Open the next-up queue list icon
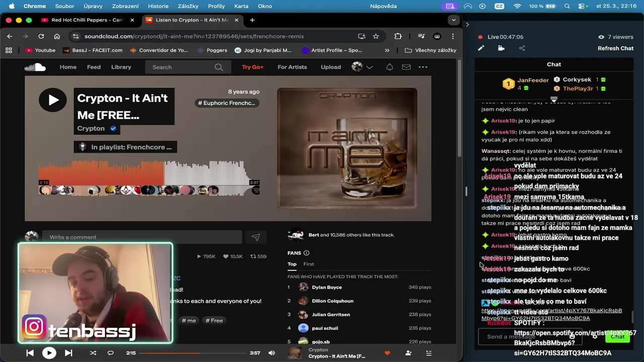 tap(429, 353)
